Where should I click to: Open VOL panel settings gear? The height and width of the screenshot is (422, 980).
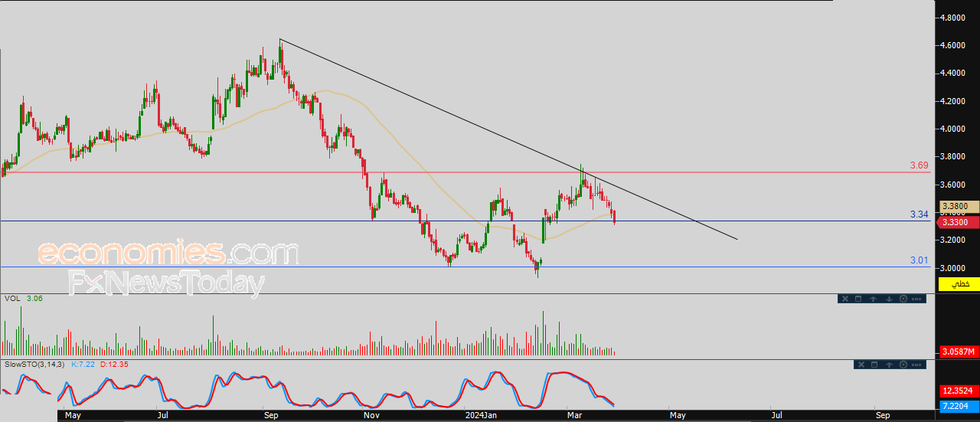tap(903, 299)
